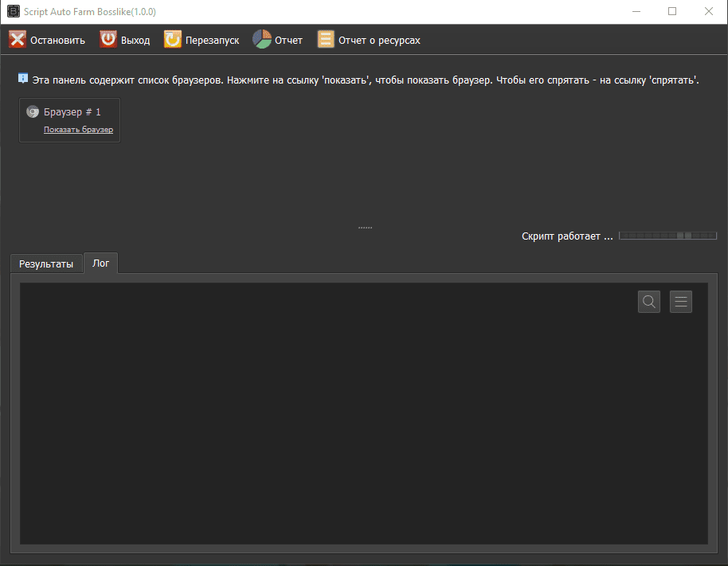
Task: Click inside the empty log output area
Action: click(x=363, y=422)
